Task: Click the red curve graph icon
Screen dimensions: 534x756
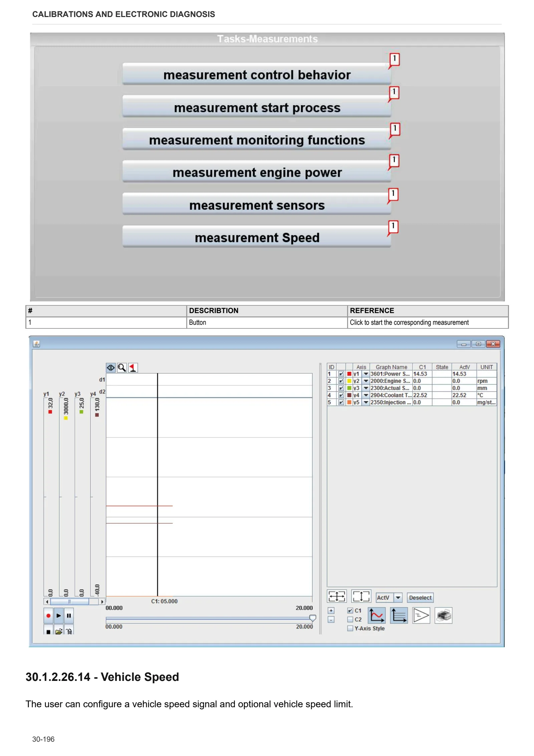Action: coord(376,615)
